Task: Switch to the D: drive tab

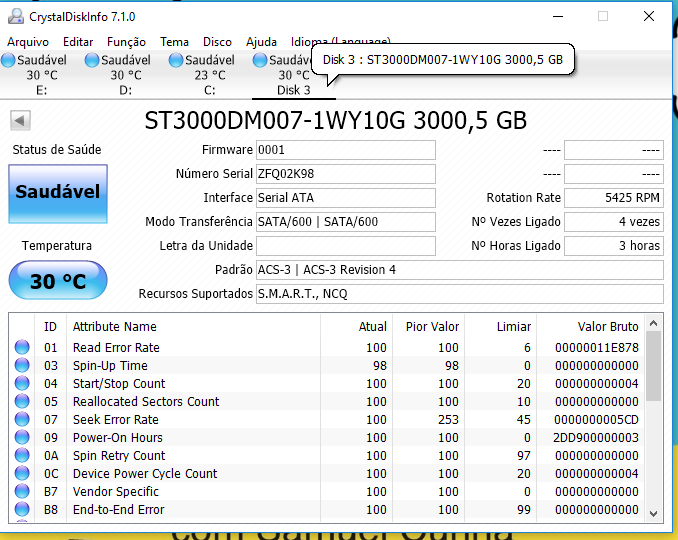Action: tap(125, 75)
